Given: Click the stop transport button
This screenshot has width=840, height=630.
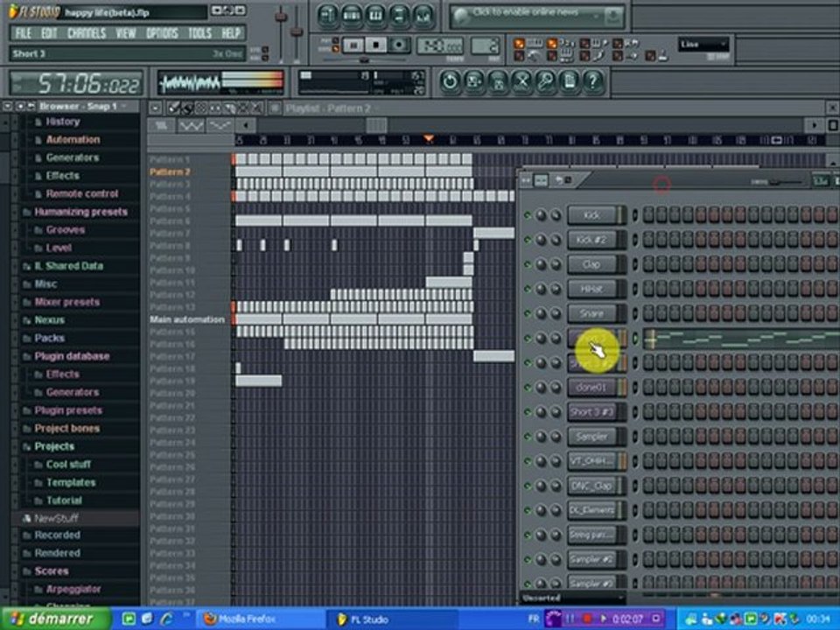Looking at the screenshot, I should pos(376,45).
